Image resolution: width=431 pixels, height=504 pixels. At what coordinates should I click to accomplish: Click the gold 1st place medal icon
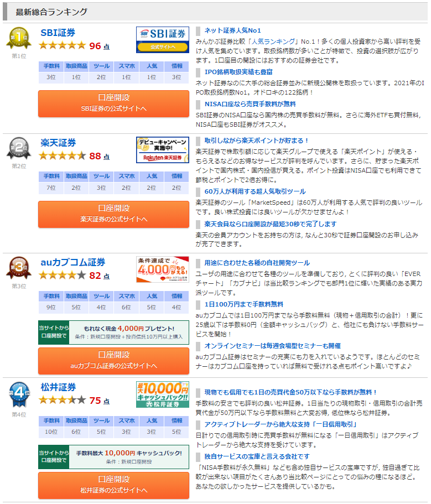pyautogui.click(x=19, y=38)
